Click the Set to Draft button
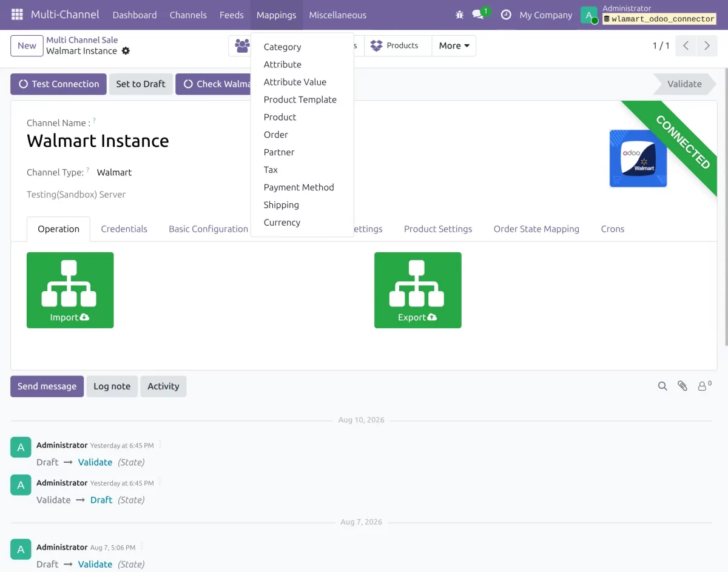The height and width of the screenshot is (572, 728). click(x=141, y=84)
